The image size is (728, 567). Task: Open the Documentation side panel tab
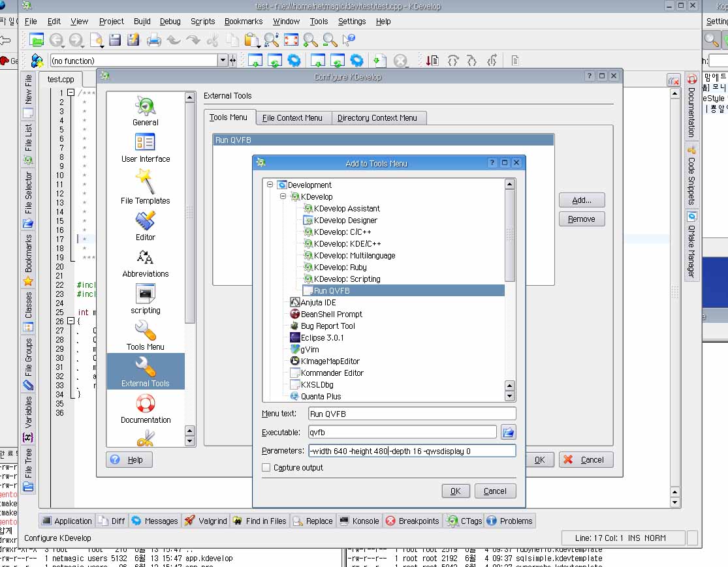[x=691, y=105]
